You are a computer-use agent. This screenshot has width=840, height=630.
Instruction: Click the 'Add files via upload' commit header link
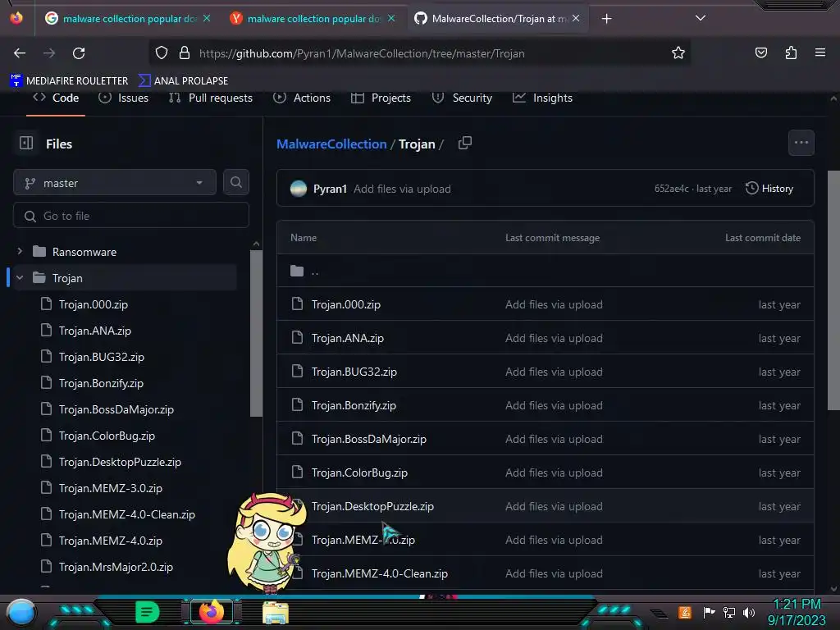(402, 189)
